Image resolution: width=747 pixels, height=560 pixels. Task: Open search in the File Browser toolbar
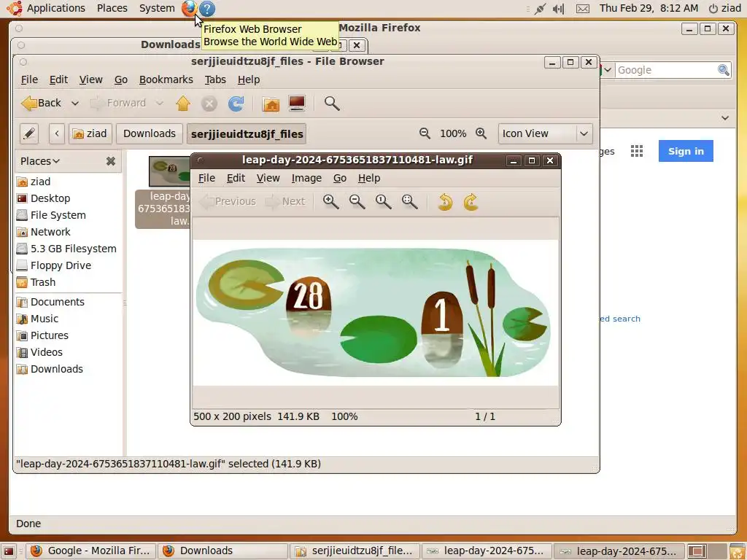point(332,104)
